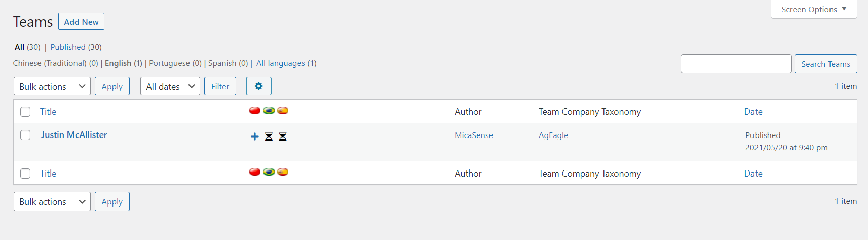Open the bottom Bulk actions dropdown

click(x=52, y=201)
